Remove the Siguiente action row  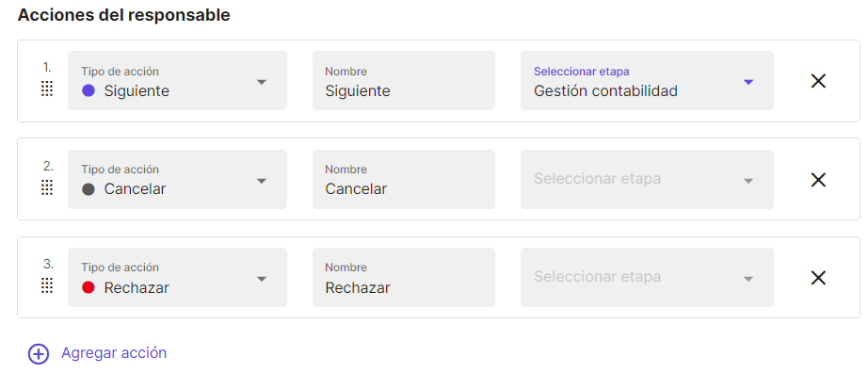pos(817,81)
